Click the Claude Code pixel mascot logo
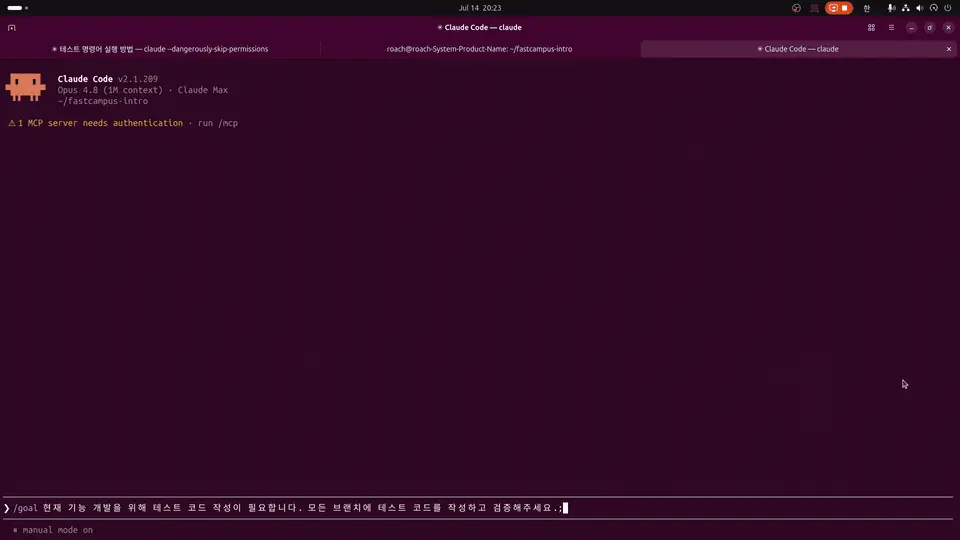Image resolution: width=960 pixels, height=540 pixels. click(x=25, y=87)
